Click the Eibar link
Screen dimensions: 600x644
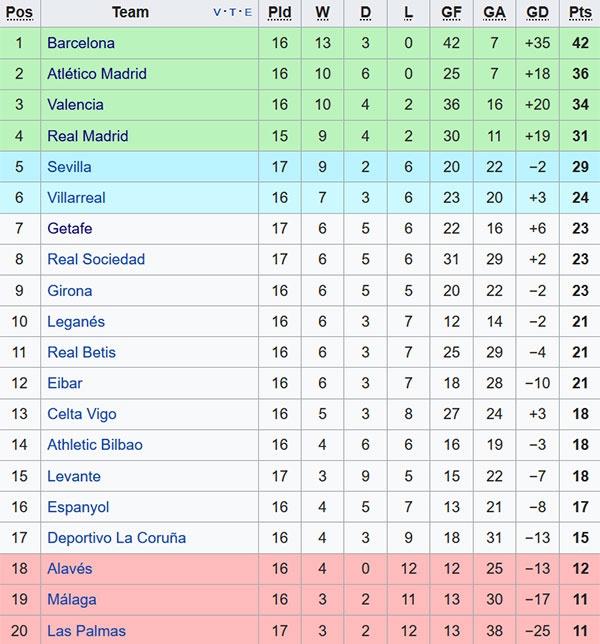(x=65, y=383)
